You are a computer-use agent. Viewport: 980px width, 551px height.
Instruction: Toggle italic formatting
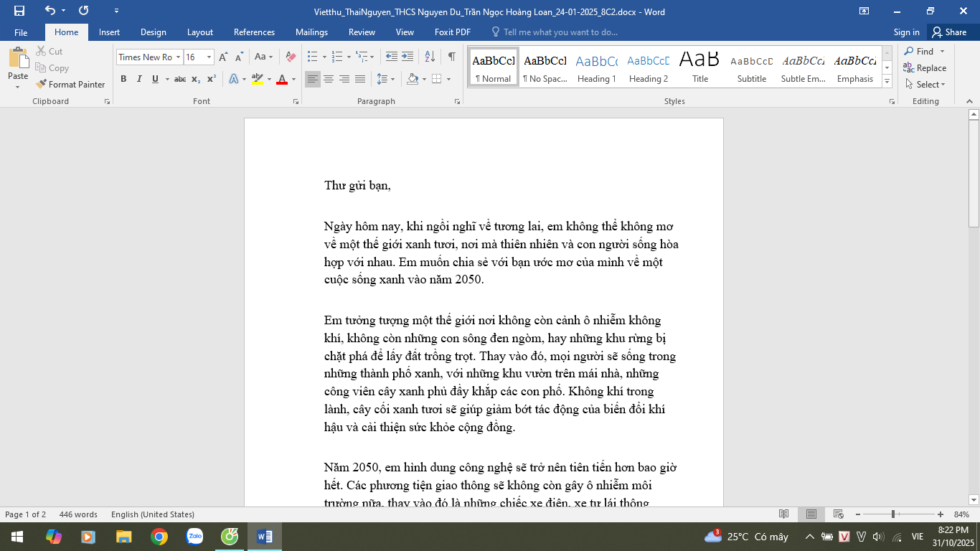pyautogui.click(x=139, y=79)
